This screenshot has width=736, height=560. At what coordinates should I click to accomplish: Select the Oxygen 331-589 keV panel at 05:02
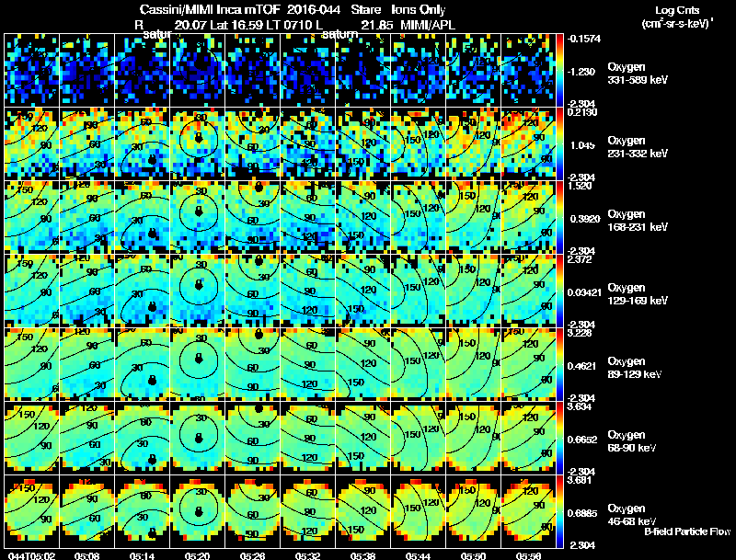31,70
